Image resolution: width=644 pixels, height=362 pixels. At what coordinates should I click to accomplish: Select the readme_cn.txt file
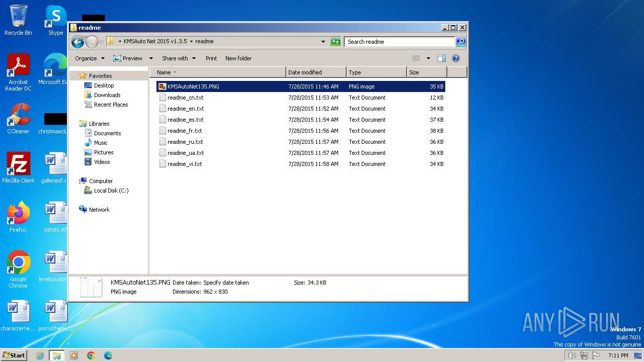(301, 98)
